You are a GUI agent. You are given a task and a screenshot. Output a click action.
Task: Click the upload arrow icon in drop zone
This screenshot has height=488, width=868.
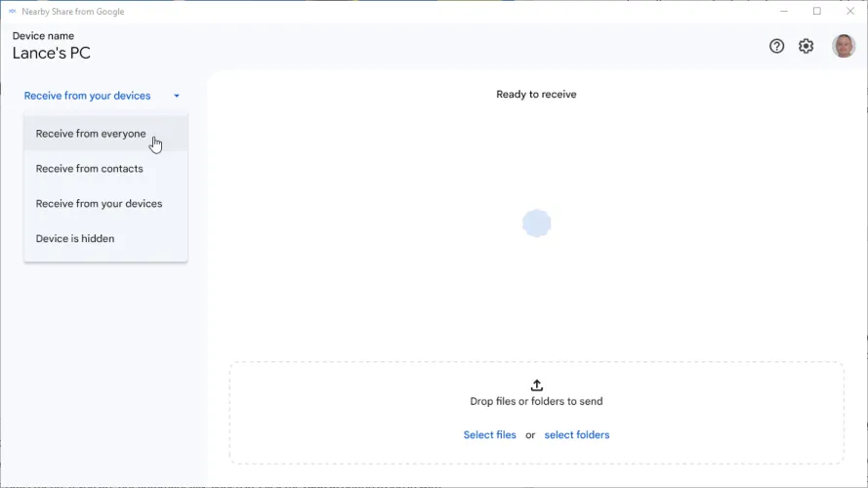536,386
